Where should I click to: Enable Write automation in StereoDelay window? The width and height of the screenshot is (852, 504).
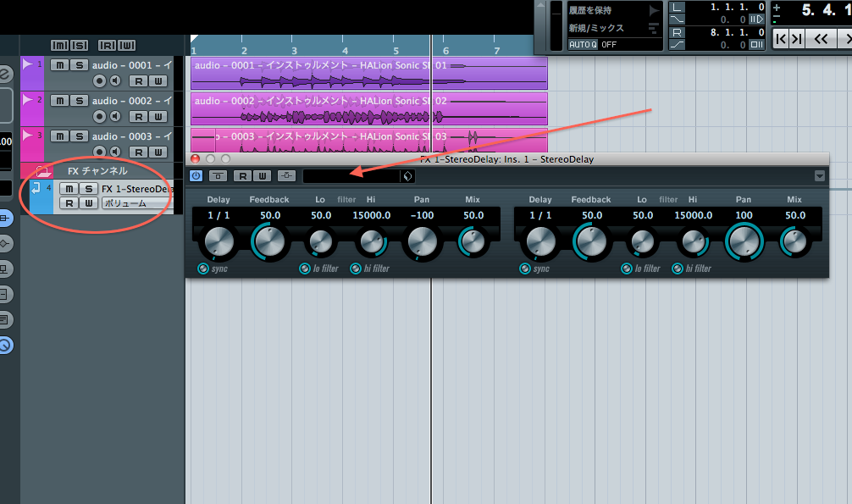(263, 175)
